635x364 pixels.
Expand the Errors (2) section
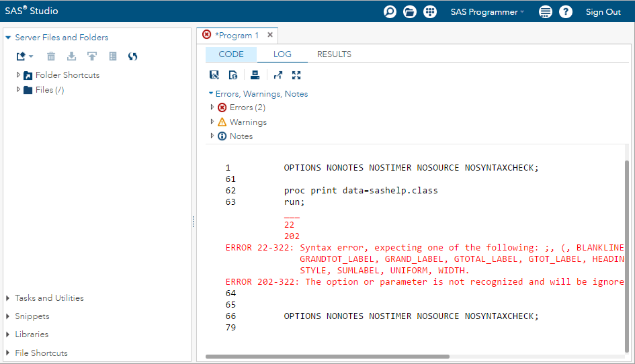click(x=212, y=107)
